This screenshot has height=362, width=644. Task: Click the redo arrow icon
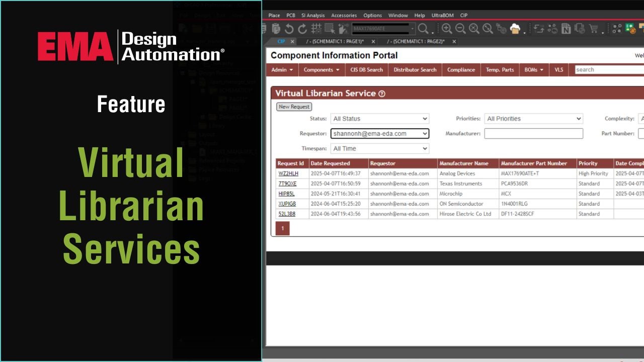[x=302, y=29]
